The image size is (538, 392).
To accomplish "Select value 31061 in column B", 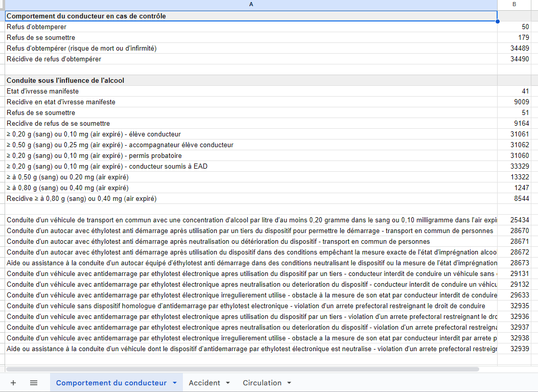I will (514, 134).
